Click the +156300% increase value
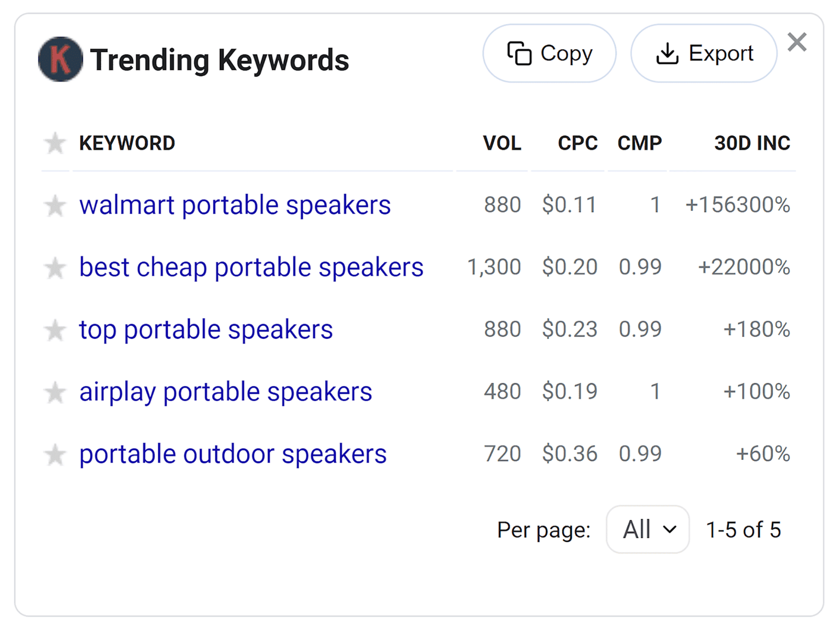Image resolution: width=840 pixels, height=631 pixels. tap(738, 205)
